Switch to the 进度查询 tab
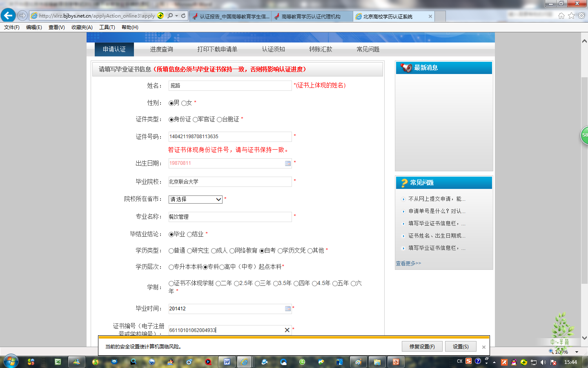 [161, 49]
